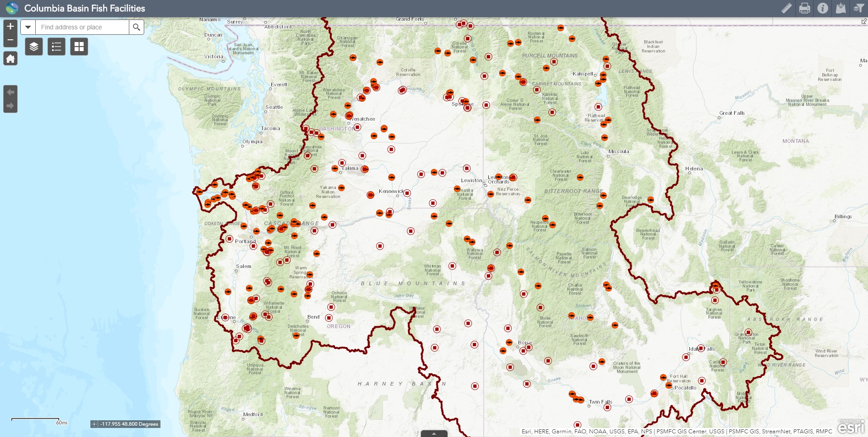
Task: Expand the overview map corner arrow
Action: [864, 21]
